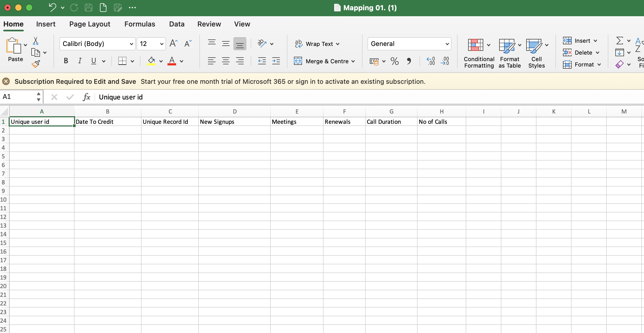This screenshot has height=333, width=644.
Task: Click the Undo arrow icon
Action: (x=52, y=8)
